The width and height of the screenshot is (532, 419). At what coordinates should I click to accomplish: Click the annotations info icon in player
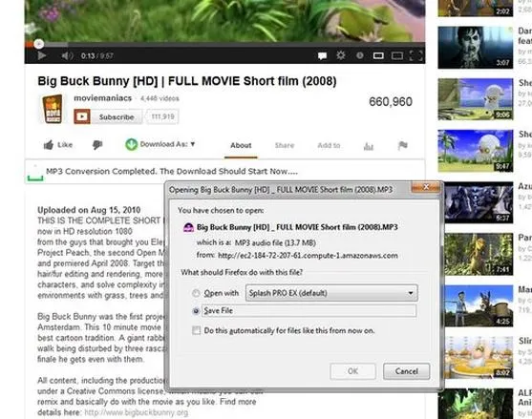tap(360, 55)
